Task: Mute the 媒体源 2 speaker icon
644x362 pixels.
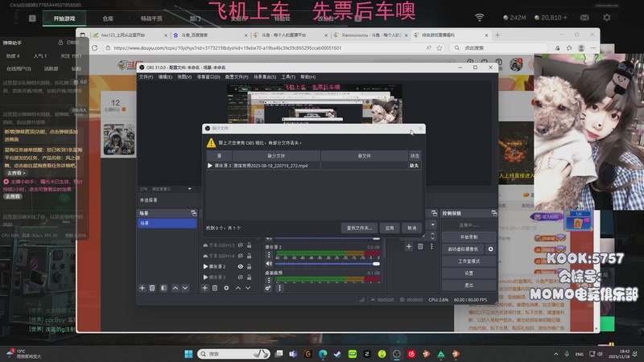Action: (269, 264)
